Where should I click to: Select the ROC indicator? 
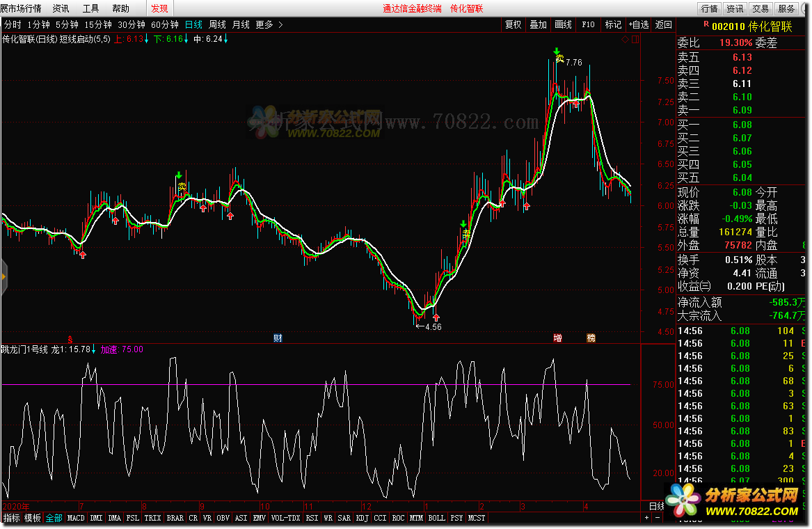click(x=398, y=518)
